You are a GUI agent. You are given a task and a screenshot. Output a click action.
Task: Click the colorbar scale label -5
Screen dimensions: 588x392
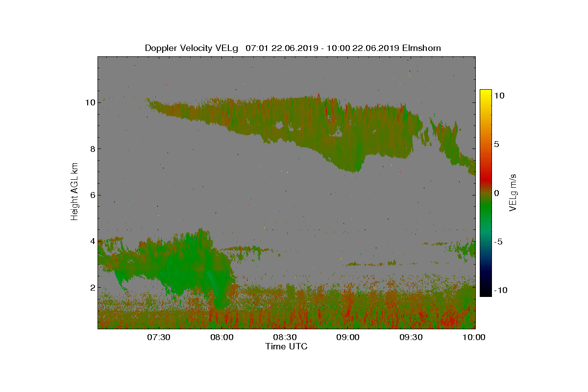498,242
